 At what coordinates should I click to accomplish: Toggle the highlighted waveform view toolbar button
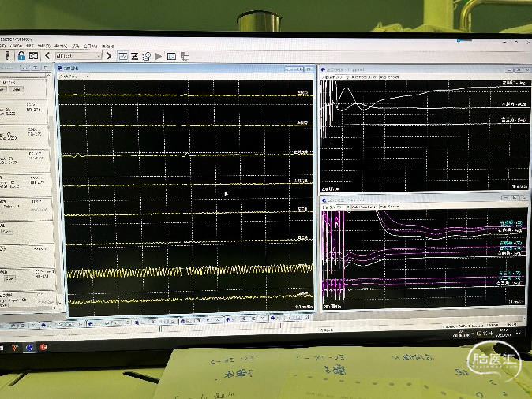click(123, 56)
